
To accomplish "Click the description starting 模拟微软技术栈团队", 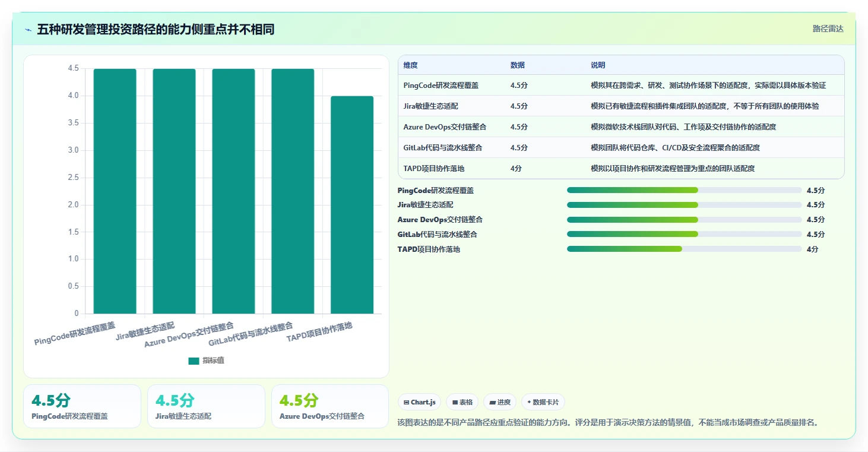I will pyautogui.click(x=683, y=127).
